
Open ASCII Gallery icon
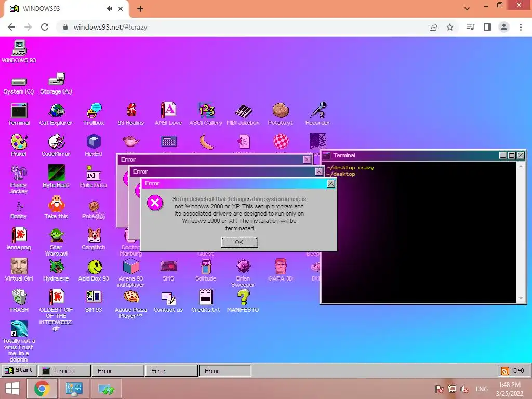[206, 114]
